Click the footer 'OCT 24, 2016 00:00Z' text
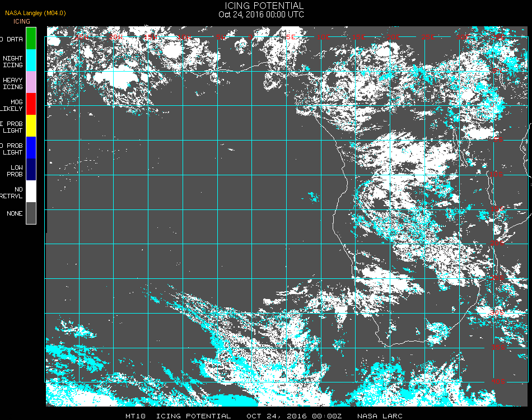The width and height of the screenshot is (532, 420). [294, 416]
